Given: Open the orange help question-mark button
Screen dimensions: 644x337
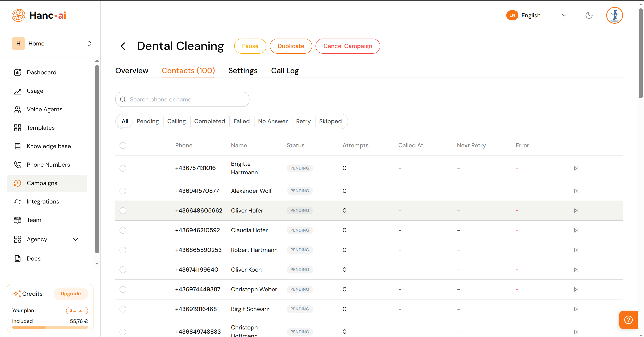Looking at the screenshot, I should pos(628,320).
